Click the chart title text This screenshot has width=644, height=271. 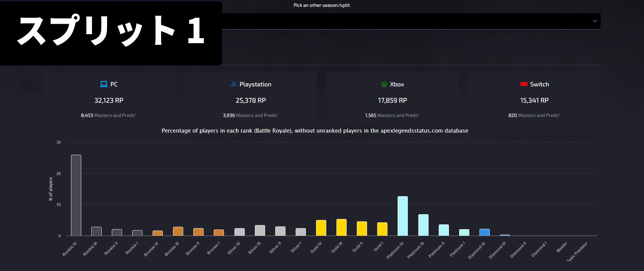315,131
